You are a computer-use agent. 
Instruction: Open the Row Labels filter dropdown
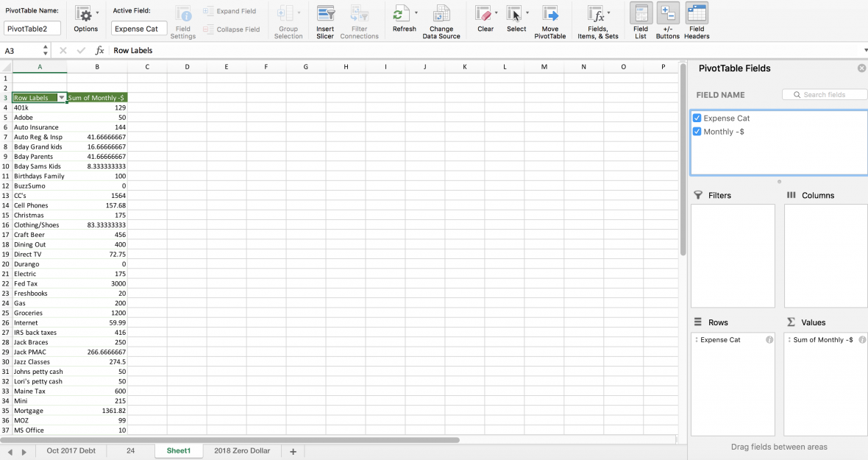[x=62, y=97]
